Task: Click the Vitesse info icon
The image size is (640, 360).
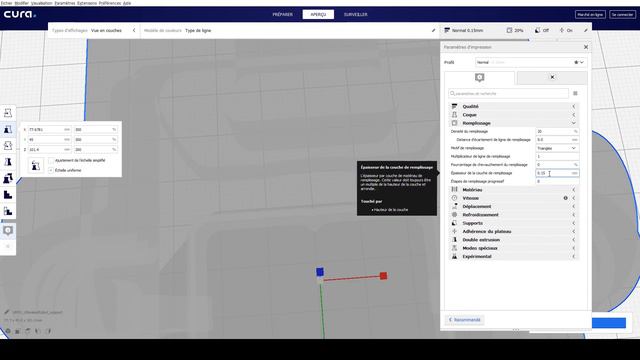Action: coord(565,198)
